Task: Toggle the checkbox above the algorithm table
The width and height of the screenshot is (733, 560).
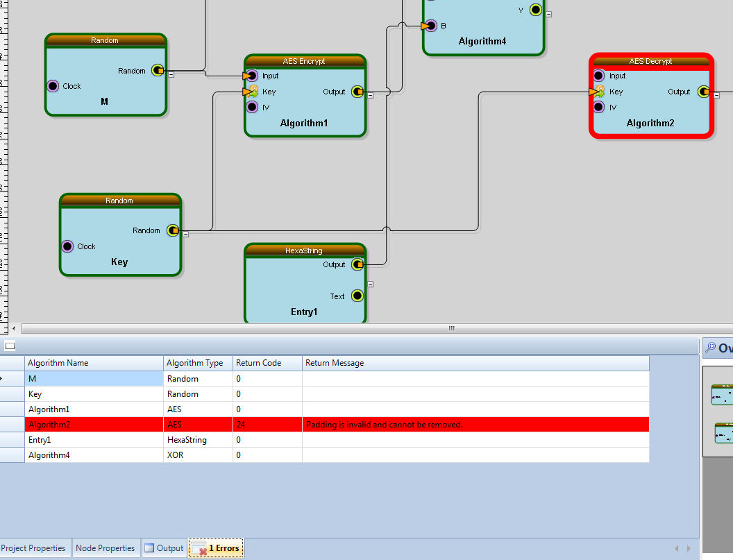Action: pyautogui.click(x=10, y=346)
